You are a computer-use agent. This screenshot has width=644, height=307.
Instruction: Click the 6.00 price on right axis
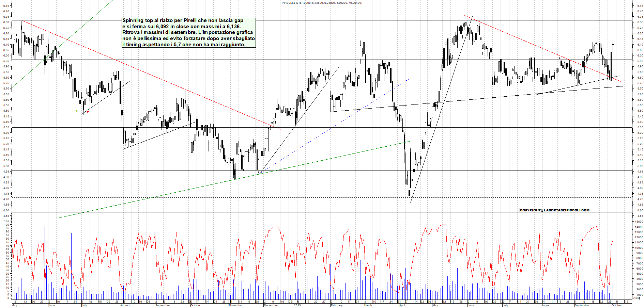[x=640, y=55]
